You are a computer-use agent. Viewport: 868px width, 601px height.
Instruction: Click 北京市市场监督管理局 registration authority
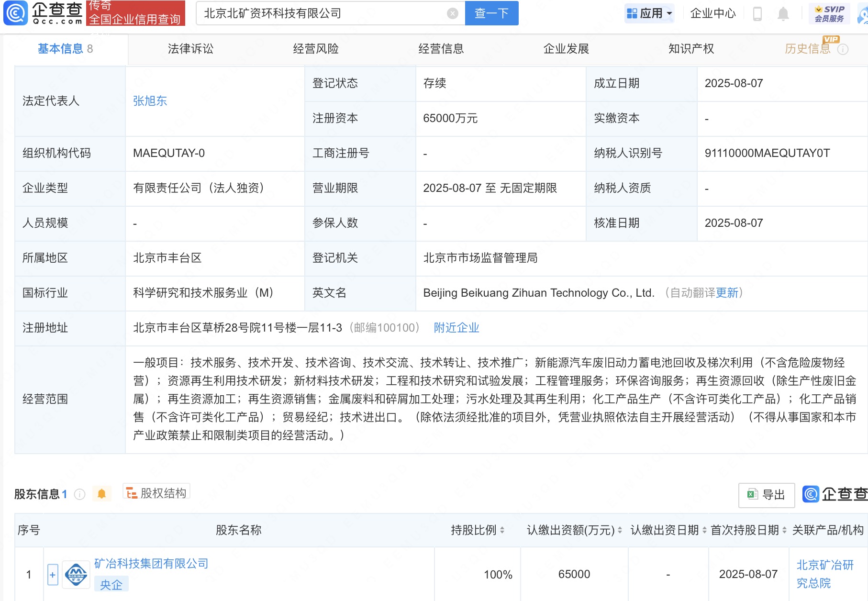[x=480, y=258]
